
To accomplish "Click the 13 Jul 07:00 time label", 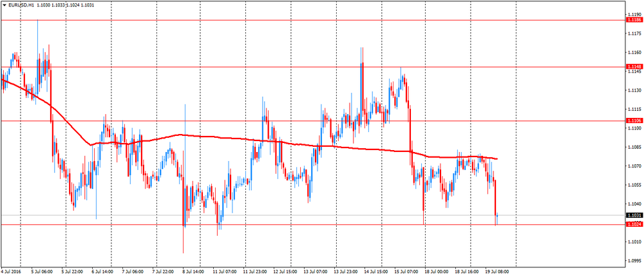I will coord(316,272).
